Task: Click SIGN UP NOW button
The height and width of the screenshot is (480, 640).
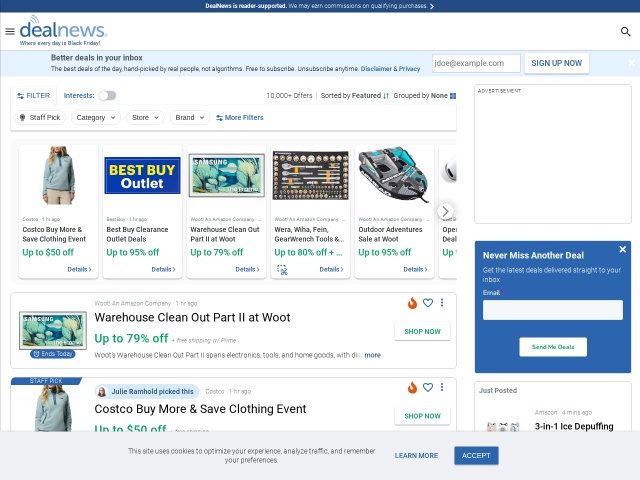Action: 556,63
